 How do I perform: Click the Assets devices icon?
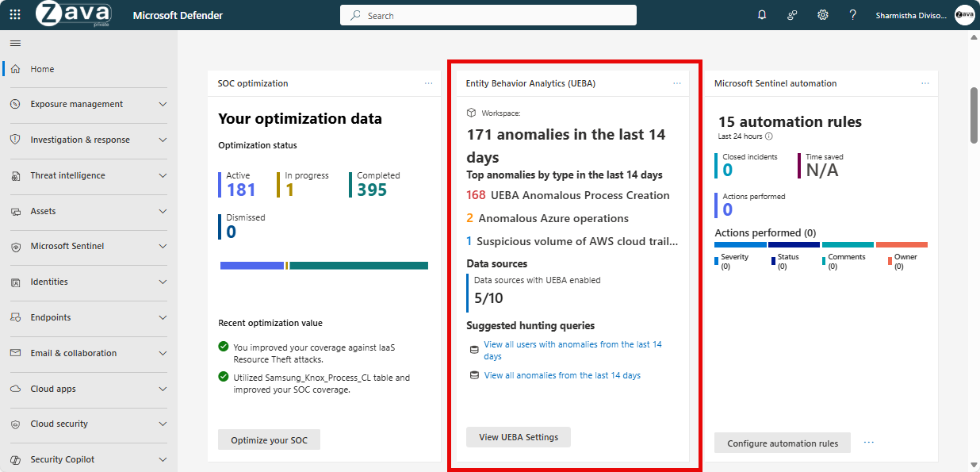[x=15, y=211]
